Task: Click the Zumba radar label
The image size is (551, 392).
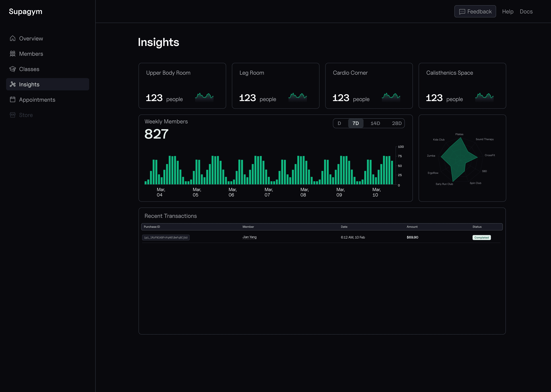Action: coord(431,156)
